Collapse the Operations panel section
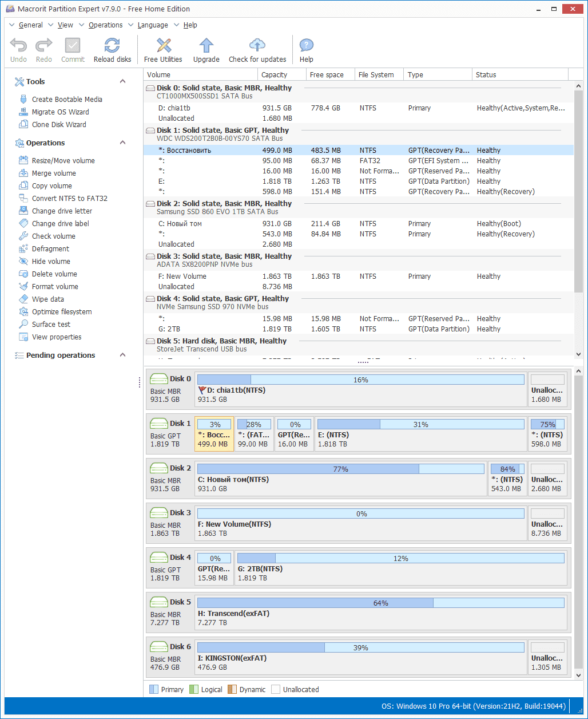This screenshot has height=719, width=588. coord(122,143)
